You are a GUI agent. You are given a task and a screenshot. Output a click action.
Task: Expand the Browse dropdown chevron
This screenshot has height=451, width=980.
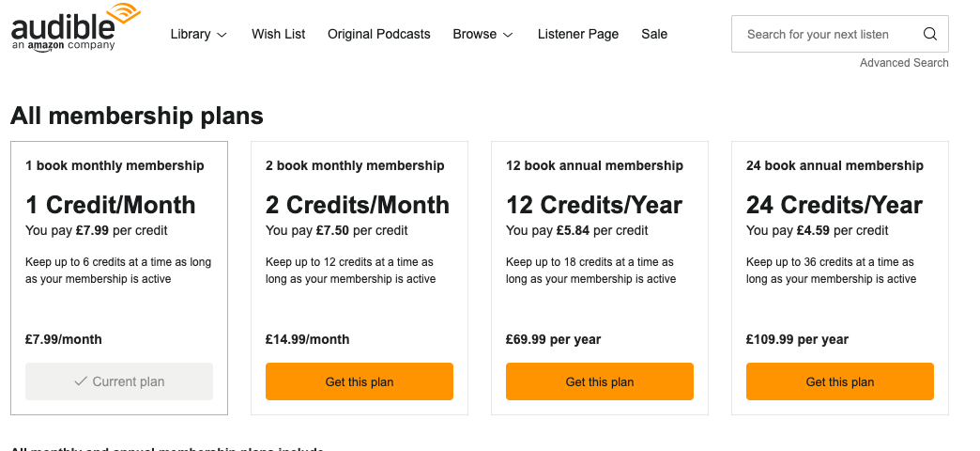(508, 35)
